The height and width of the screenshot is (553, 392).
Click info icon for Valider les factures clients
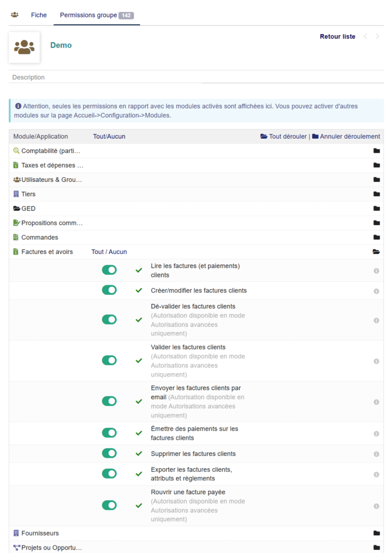click(376, 361)
